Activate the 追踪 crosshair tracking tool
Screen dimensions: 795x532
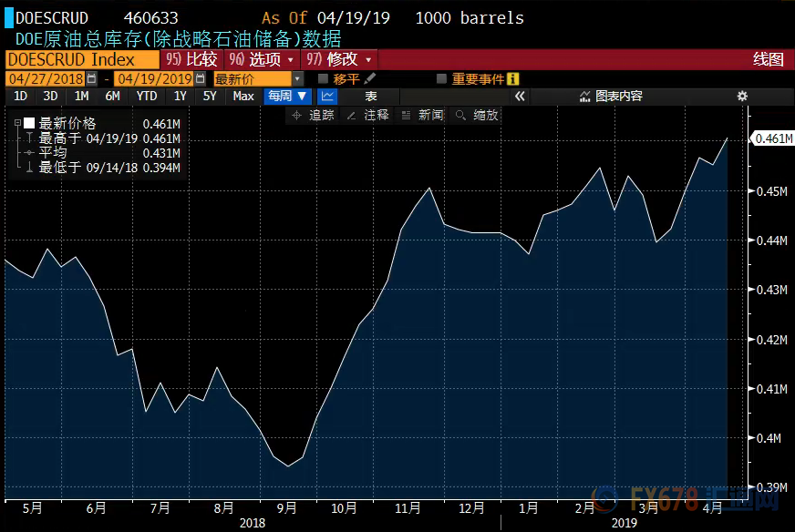pos(313,115)
